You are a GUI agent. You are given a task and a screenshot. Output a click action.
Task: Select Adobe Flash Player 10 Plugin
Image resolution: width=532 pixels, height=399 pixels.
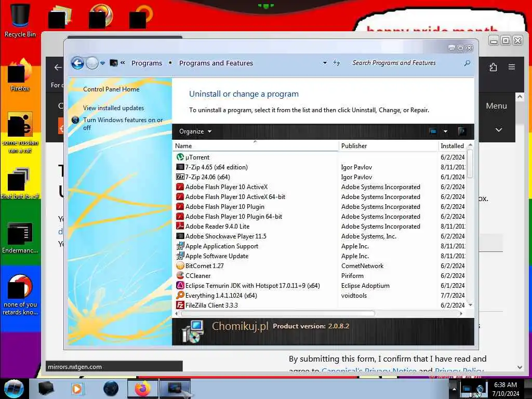(x=224, y=207)
